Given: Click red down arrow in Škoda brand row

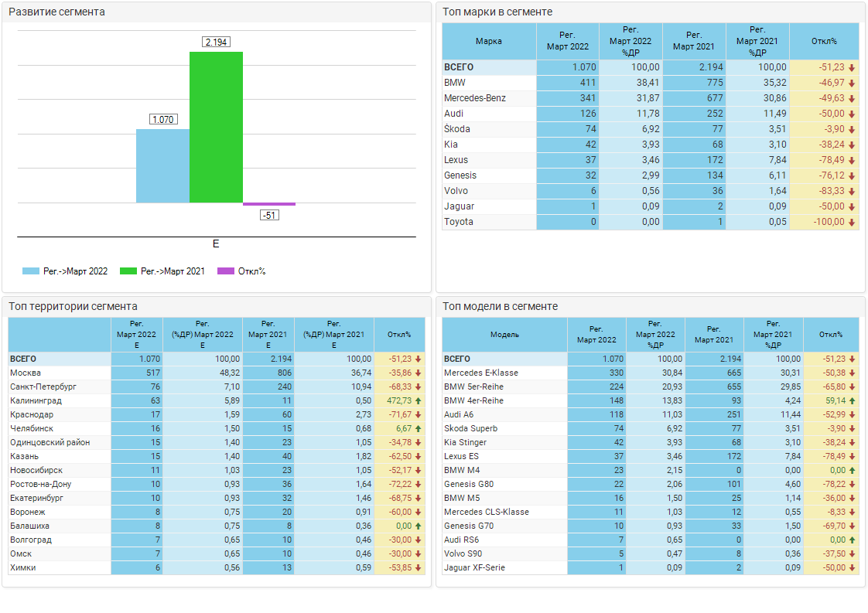Looking at the screenshot, I should point(853,129).
